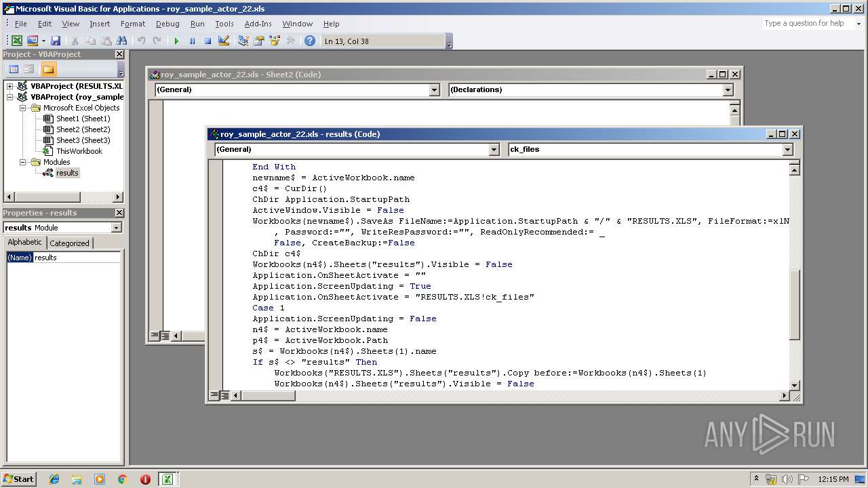Open the Help menu
The height and width of the screenshot is (488, 868).
(331, 24)
